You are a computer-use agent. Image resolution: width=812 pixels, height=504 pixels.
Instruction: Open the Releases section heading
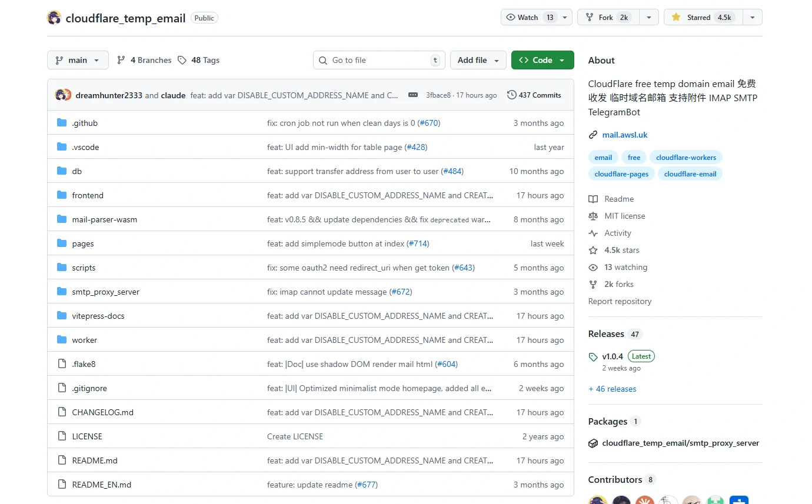(x=606, y=334)
